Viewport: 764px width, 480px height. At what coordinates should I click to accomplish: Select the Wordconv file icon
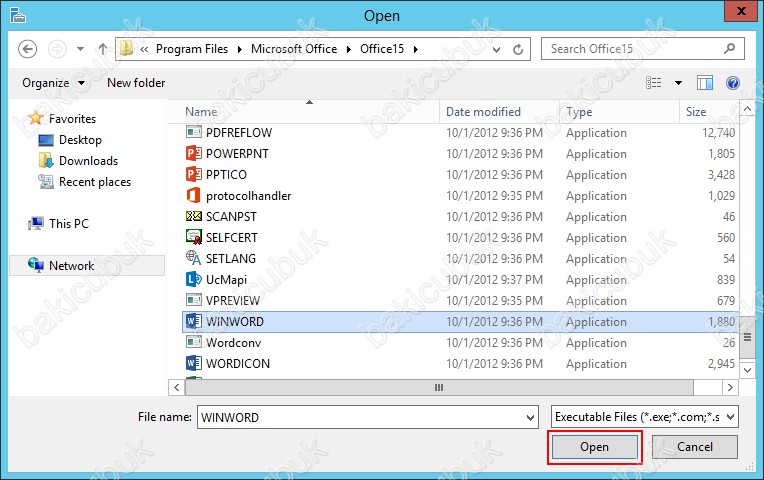point(193,342)
